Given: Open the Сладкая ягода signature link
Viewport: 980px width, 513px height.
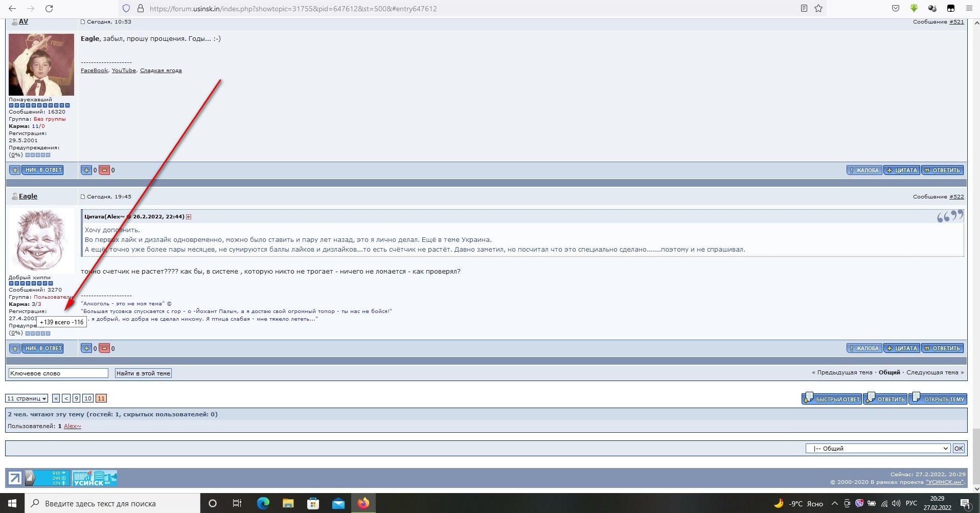Looking at the screenshot, I should (161, 71).
